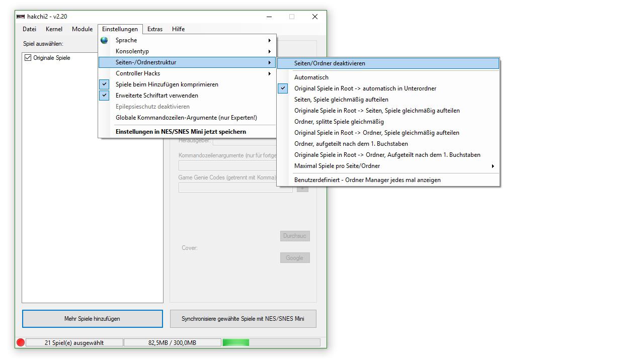Select Original Spiele in Root -> Ordner, Spiele gleichmäßig

tap(388, 133)
